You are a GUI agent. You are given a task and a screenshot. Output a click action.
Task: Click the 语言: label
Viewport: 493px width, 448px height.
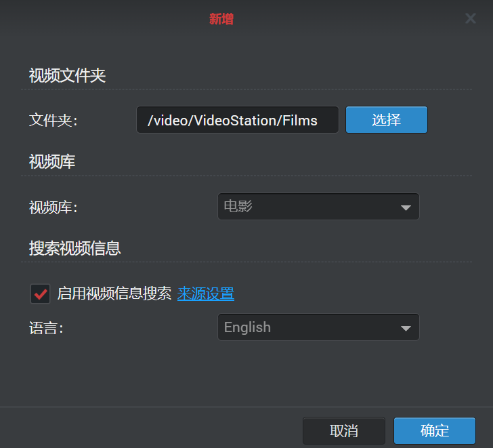[x=46, y=328]
